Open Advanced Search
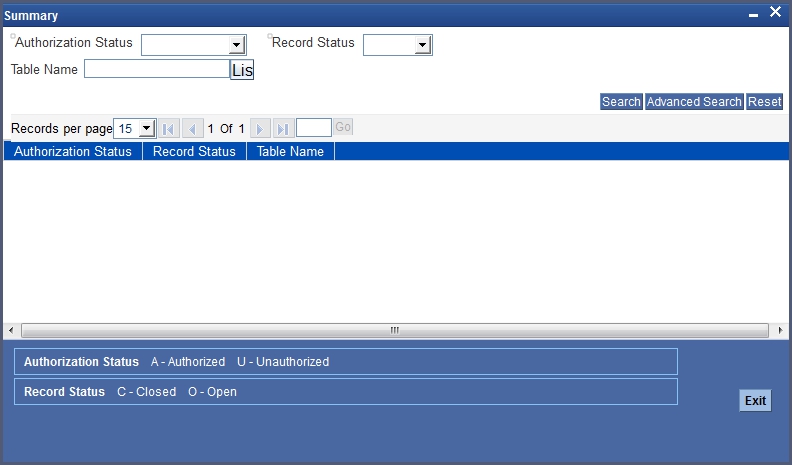The height and width of the screenshot is (465, 792). click(x=694, y=101)
